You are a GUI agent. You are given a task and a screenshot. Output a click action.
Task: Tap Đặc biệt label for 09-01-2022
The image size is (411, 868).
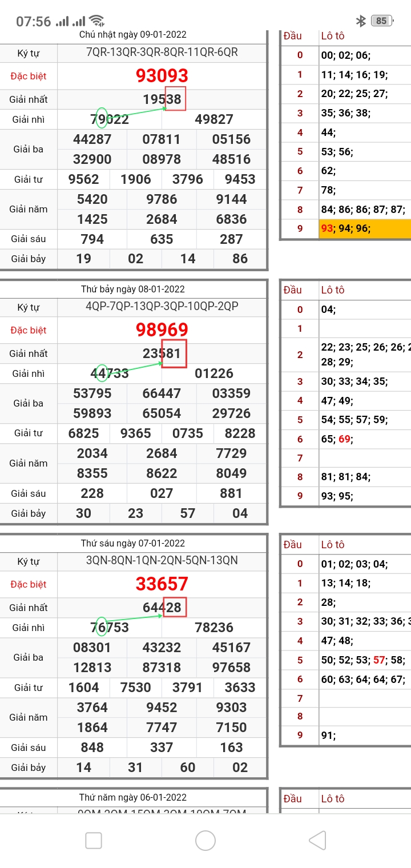(29, 76)
